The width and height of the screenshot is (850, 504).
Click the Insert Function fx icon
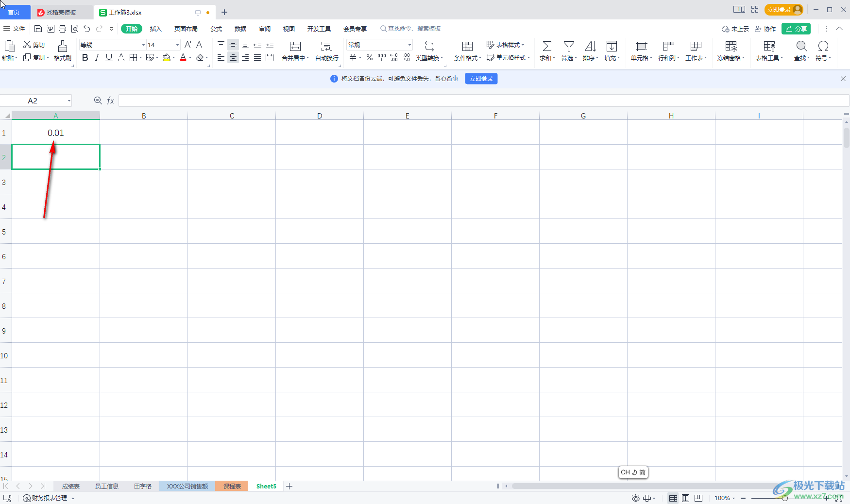[111, 101]
